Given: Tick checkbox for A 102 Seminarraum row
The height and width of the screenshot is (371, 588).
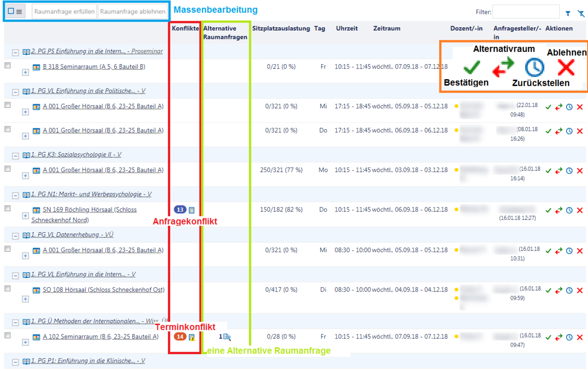Looking at the screenshot, I should [7, 335].
